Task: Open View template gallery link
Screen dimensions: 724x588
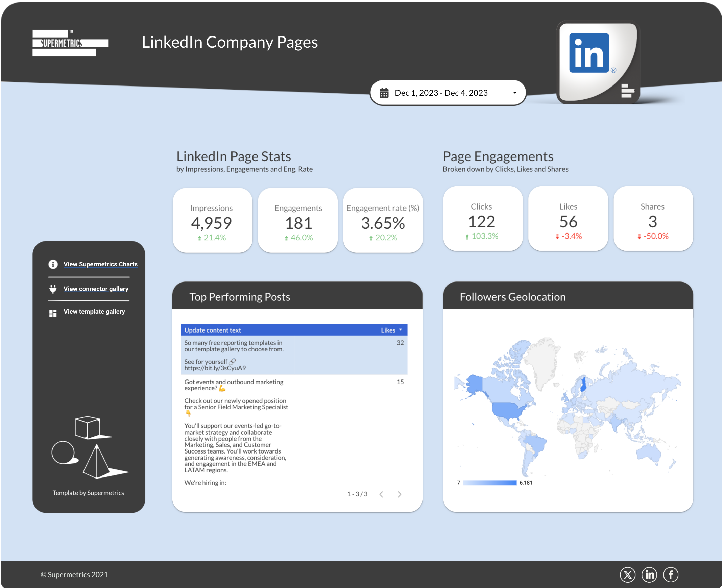Action: point(94,312)
